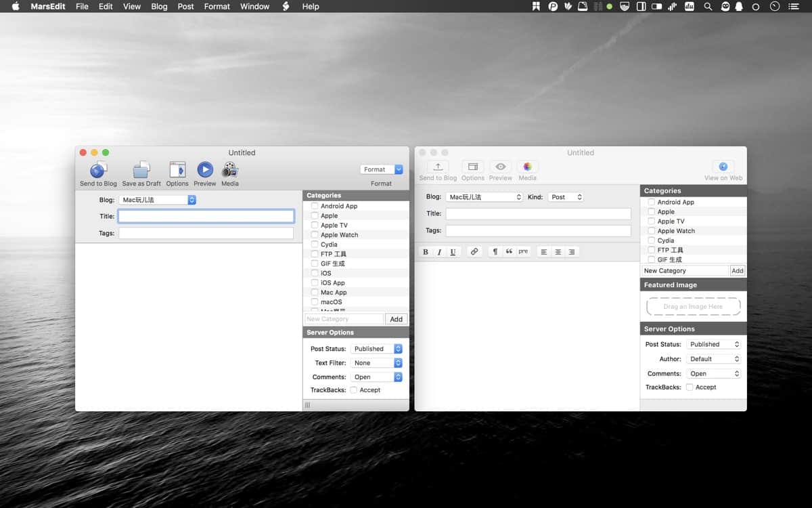This screenshot has height=508, width=812.
Task: Center align text in the format bar
Action: pos(558,252)
